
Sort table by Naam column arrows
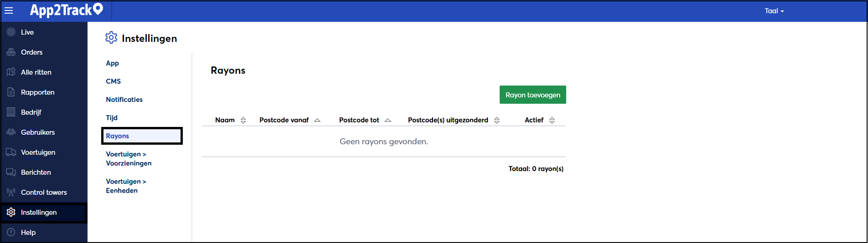coord(243,120)
